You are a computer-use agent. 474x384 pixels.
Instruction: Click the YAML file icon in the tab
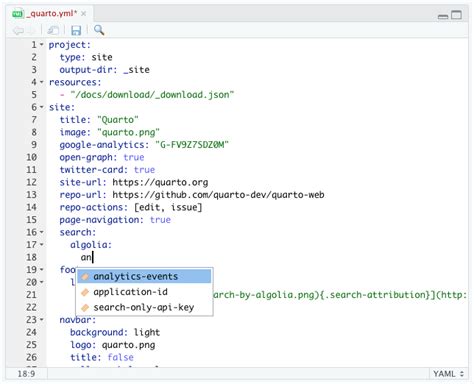18,14
